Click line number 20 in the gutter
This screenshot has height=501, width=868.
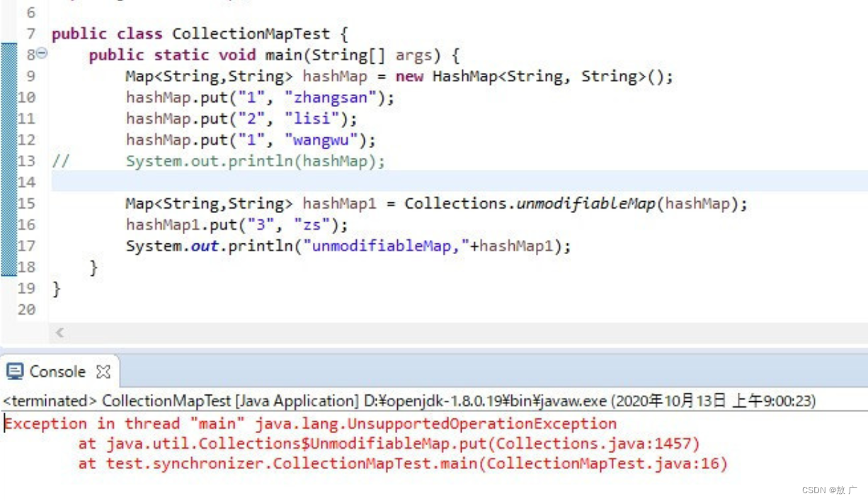click(26, 309)
